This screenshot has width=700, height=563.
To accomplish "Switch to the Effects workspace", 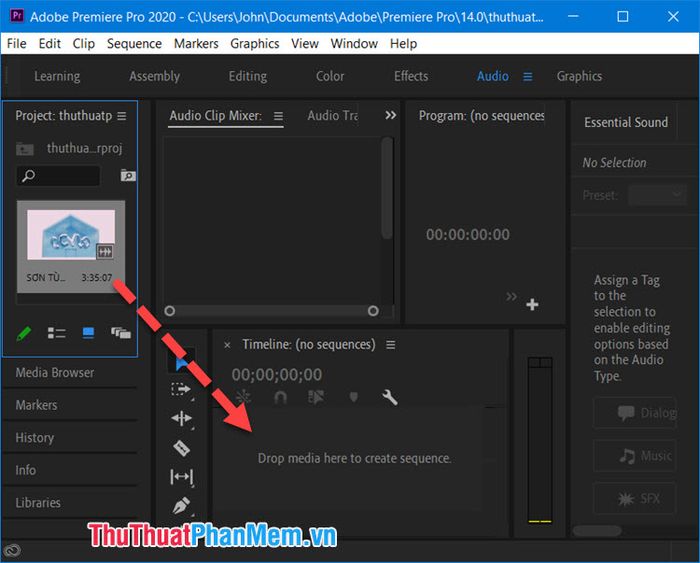I will (411, 76).
